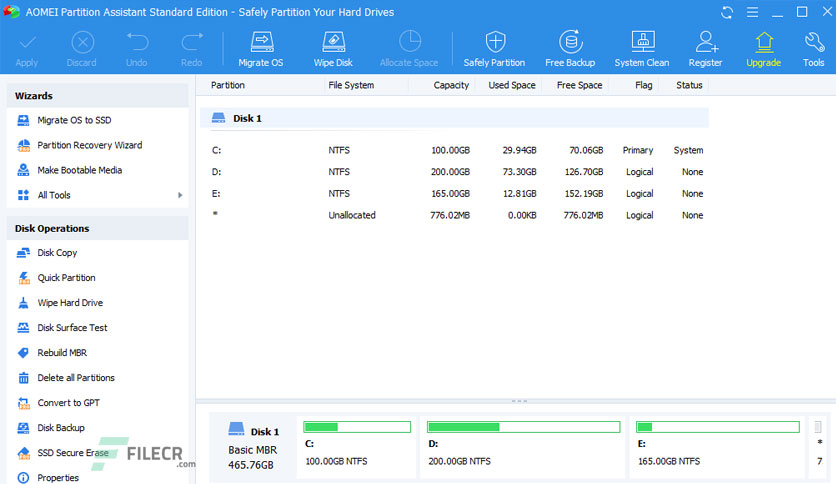Refresh disk info in title bar
The height and width of the screenshot is (484, 836).
tap(727, 12)
